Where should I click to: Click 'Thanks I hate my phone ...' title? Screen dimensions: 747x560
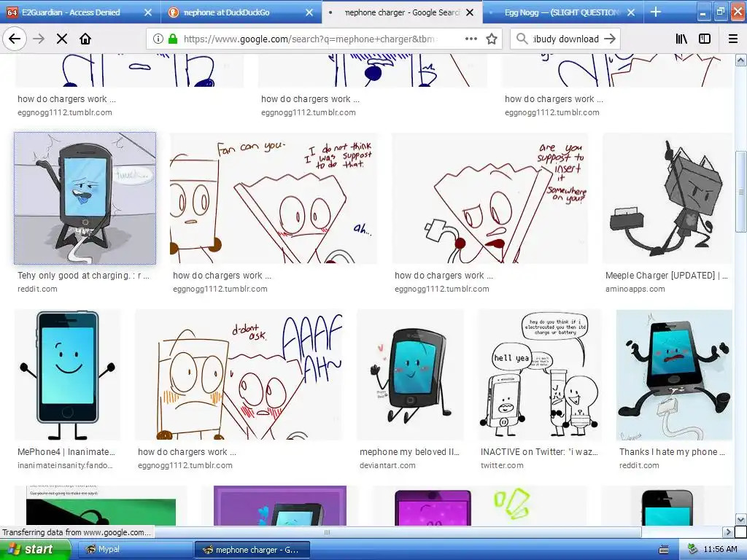point(672,452)
